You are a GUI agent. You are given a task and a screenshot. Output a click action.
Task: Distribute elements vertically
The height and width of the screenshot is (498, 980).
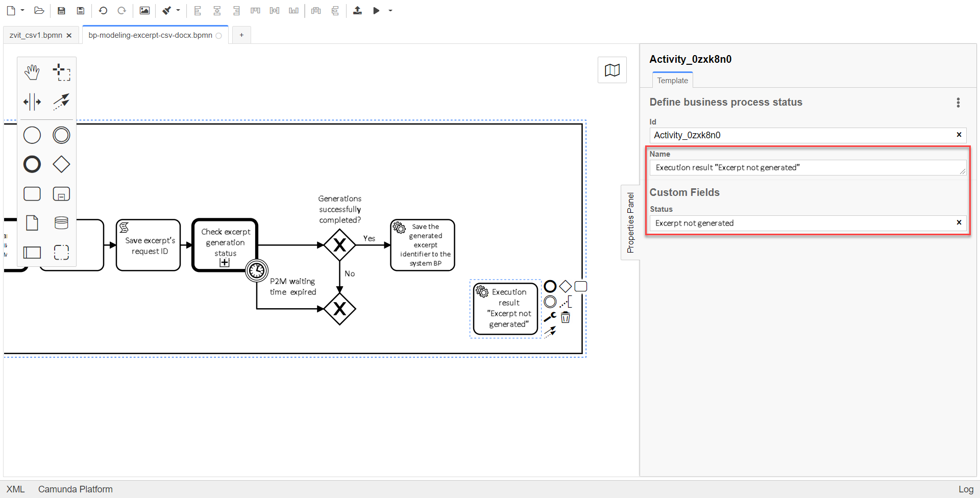[x=335, y=10]
